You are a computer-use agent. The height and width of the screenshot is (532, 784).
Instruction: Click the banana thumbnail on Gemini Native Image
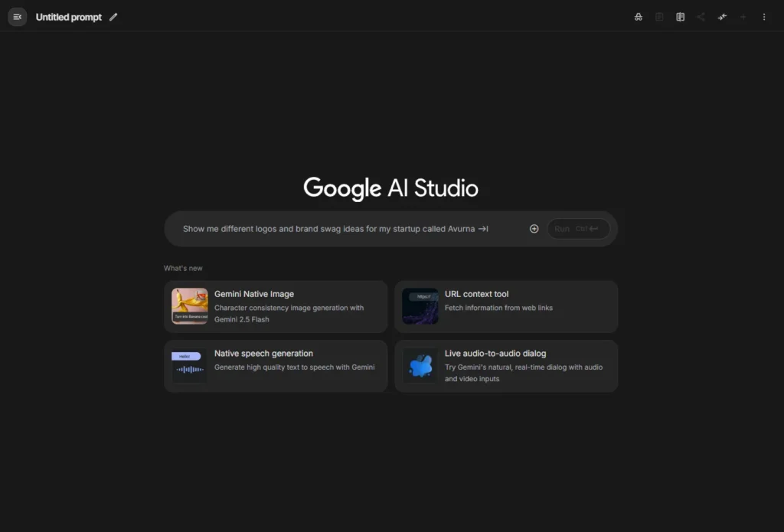point(190,306)
